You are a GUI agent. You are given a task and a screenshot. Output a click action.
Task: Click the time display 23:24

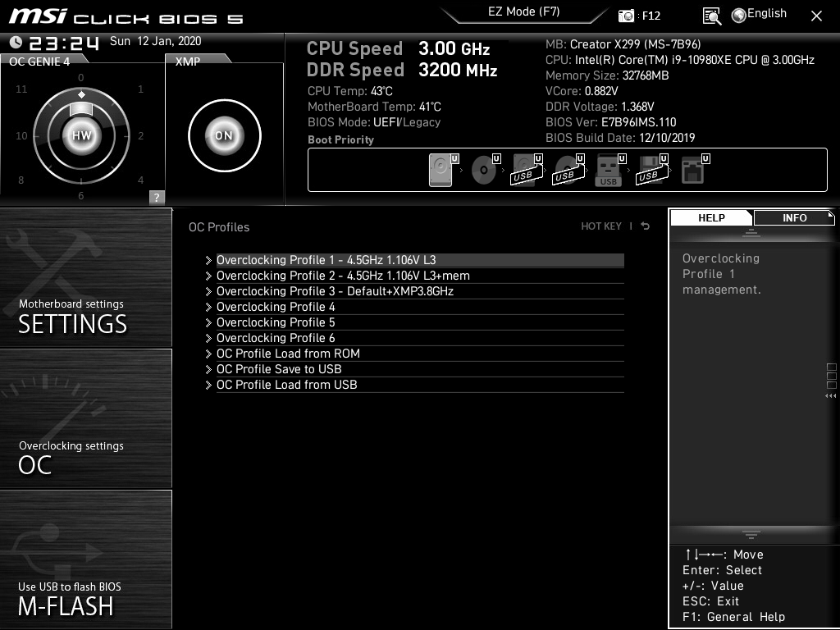[64, 43]
